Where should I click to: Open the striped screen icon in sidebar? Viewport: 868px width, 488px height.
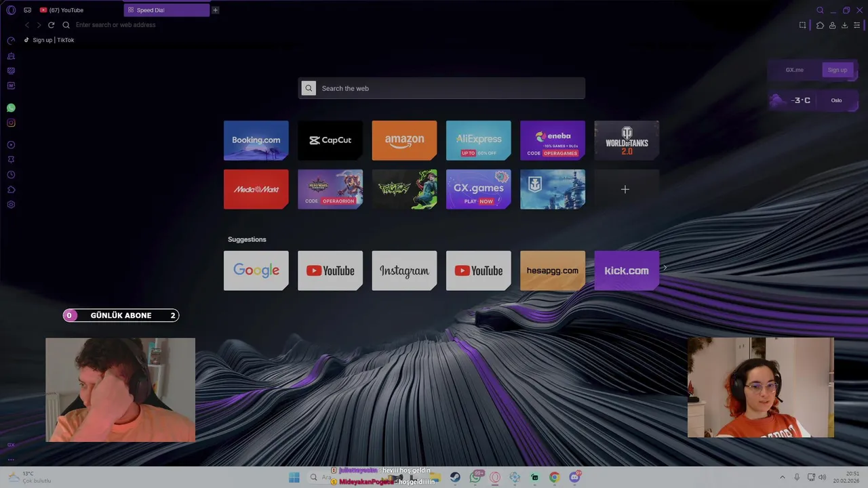point(11,70)
